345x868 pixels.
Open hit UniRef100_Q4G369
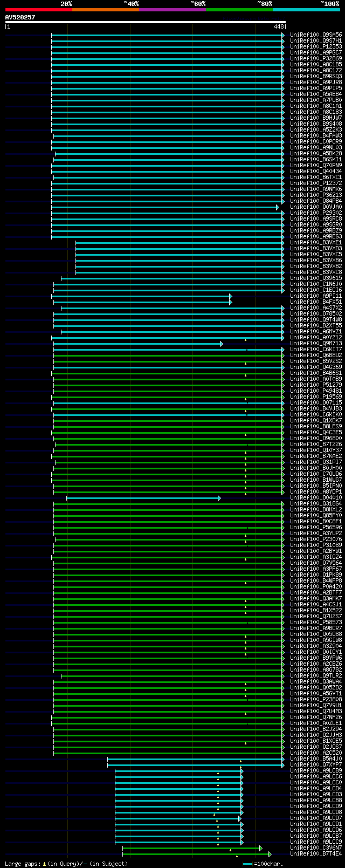point(316,367)
